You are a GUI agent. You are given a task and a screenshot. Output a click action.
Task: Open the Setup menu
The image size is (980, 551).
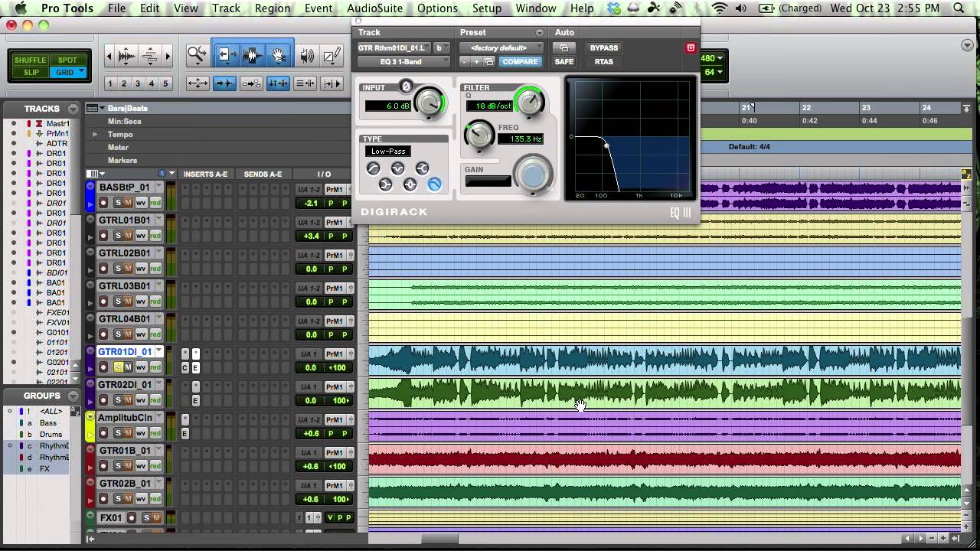487,8
